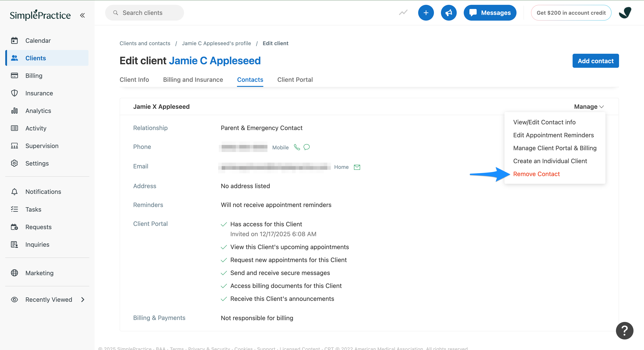The width and height of the screenshot is (644, 350).
Task: Open the help question mark button
Action: pyautogui.click(x=625, y=330)
